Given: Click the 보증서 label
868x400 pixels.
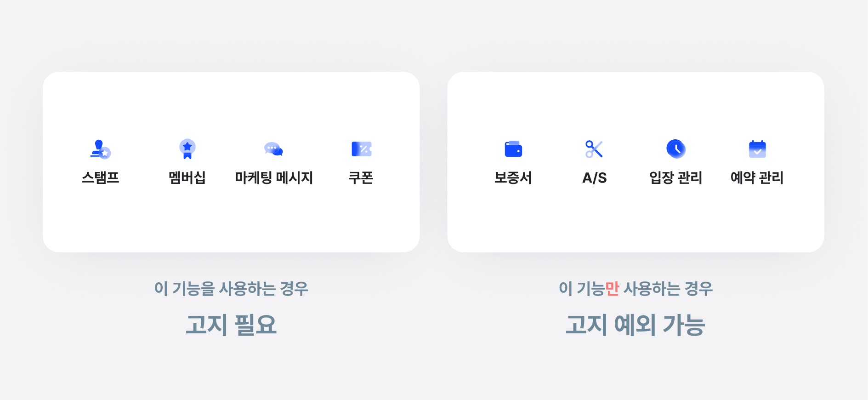Looking at the screenshot, I should pyautogui.click(x=513, y=177).
